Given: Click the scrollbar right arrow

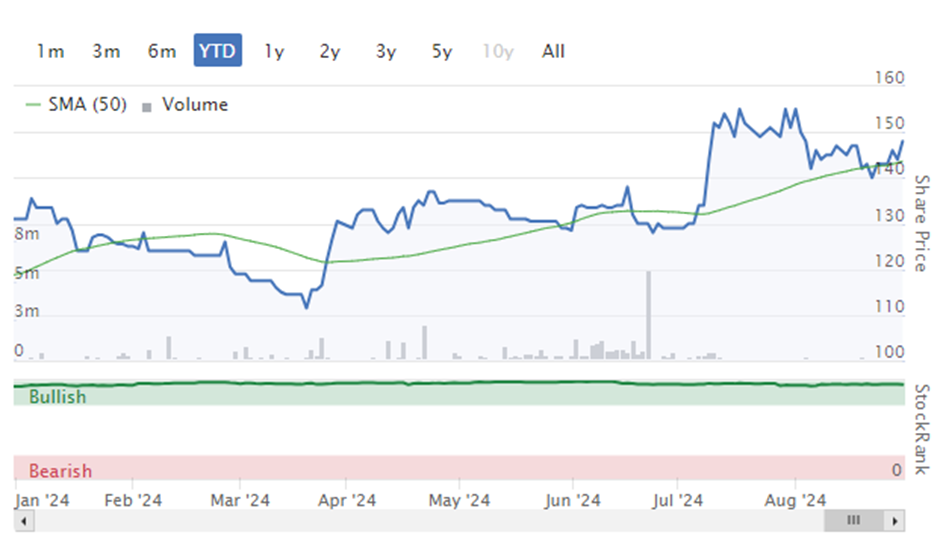Looking at the screenshot, I should coord(894,521).
